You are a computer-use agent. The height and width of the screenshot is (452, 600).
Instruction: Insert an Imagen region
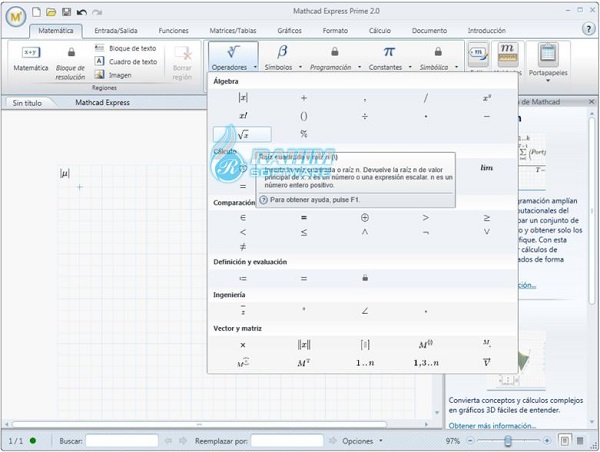point(113,75)
